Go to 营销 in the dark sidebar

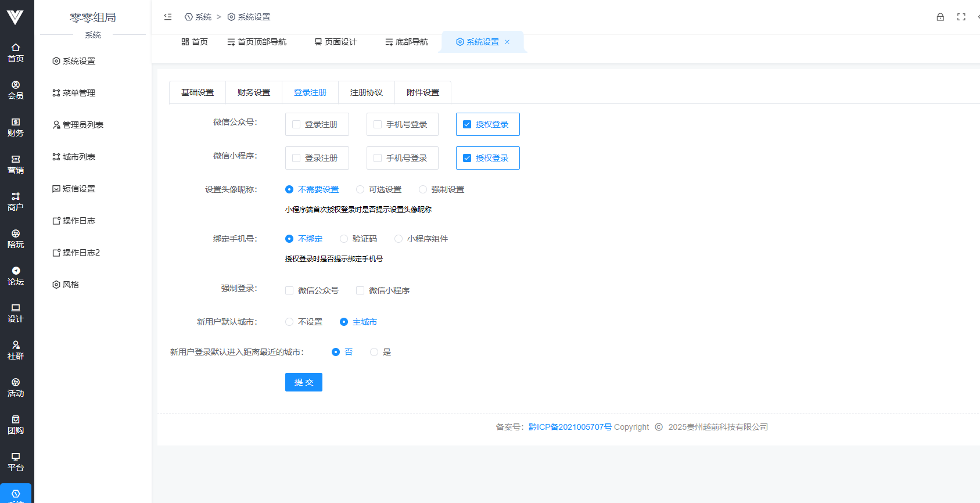click(16, 164)
